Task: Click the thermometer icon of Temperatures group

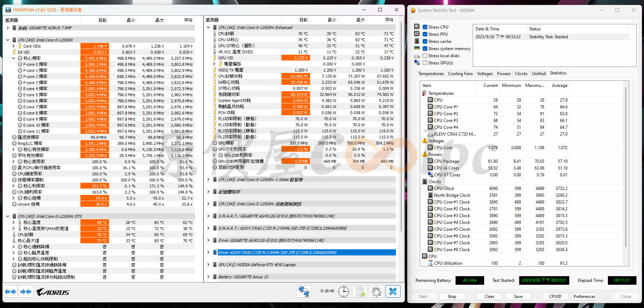Action: 424,93
